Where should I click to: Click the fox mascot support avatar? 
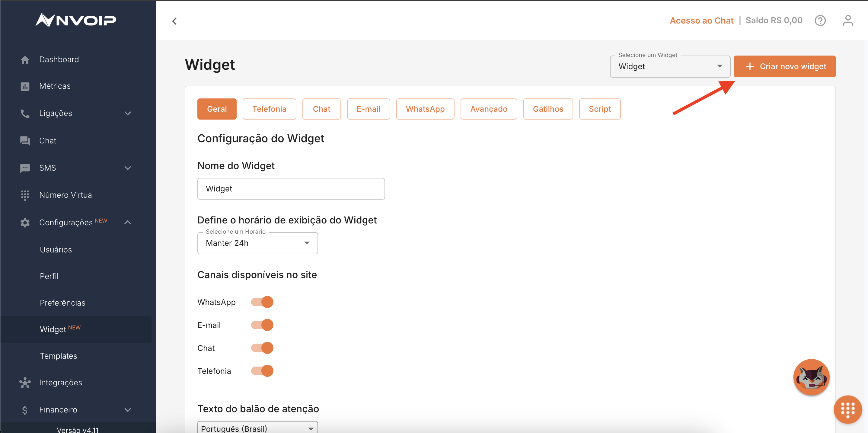pos(811,377)
